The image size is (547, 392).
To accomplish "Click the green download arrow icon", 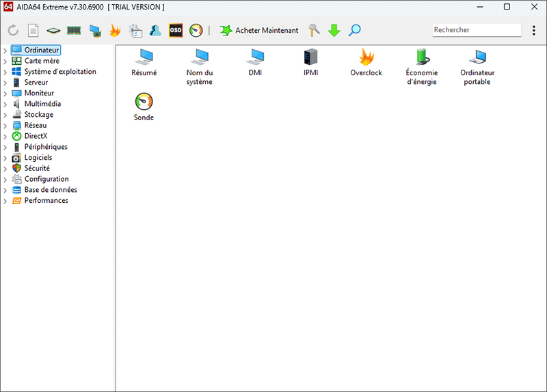I will (x=334, y=31).
